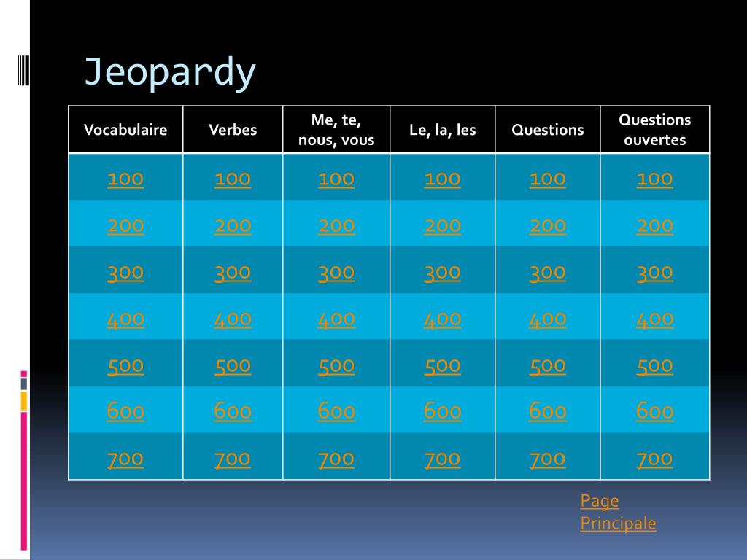
Task: Click the Questions column header
Action: (548, 130)
